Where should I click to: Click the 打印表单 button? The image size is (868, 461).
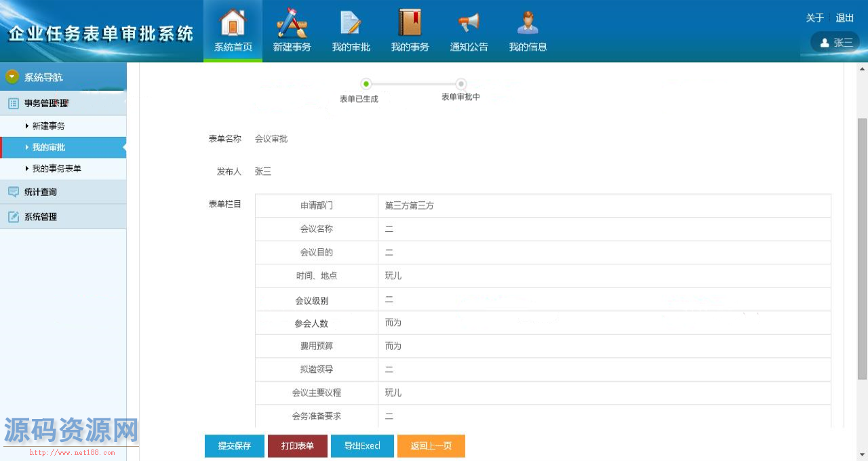click(x=298, y=446)
